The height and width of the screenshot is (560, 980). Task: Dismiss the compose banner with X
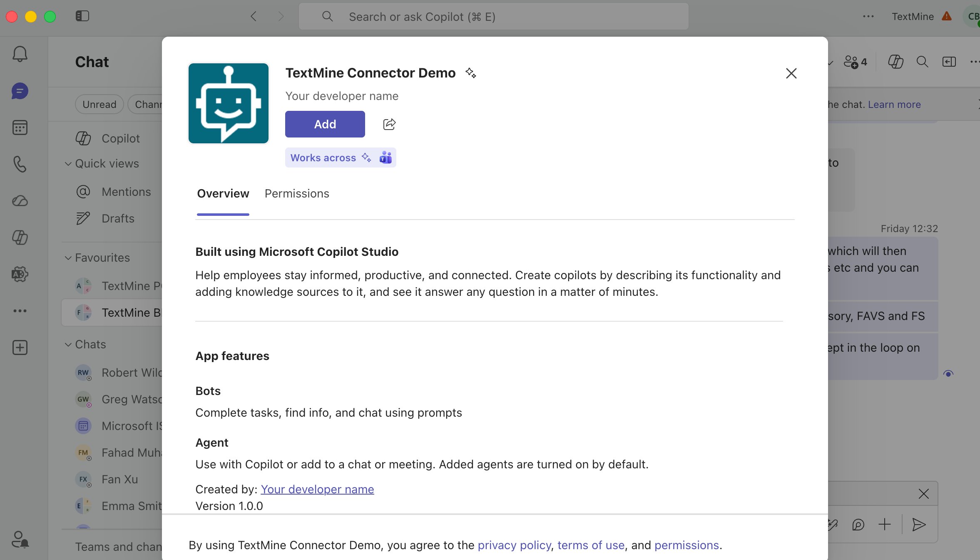pyautogui.click(x=924, y=494)
